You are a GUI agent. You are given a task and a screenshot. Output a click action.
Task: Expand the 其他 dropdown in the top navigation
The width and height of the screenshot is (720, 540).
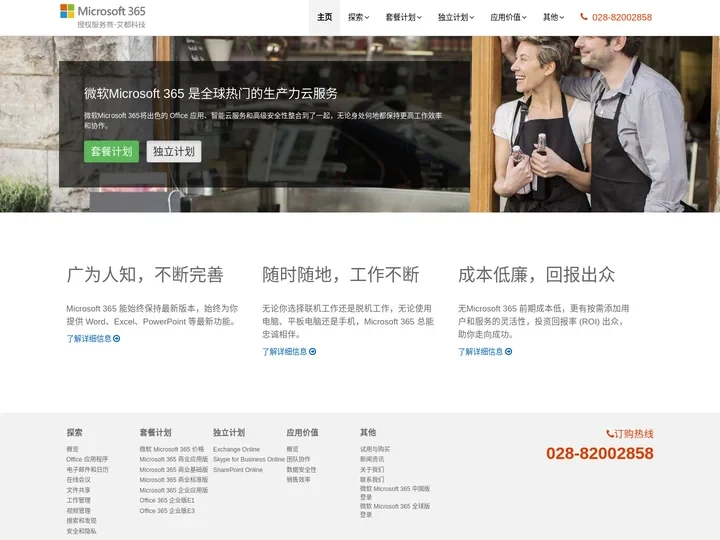553,17
